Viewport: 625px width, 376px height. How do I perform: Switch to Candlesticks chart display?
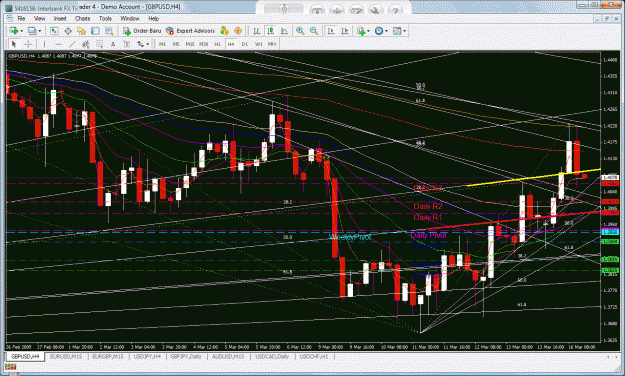click(271, 31)
